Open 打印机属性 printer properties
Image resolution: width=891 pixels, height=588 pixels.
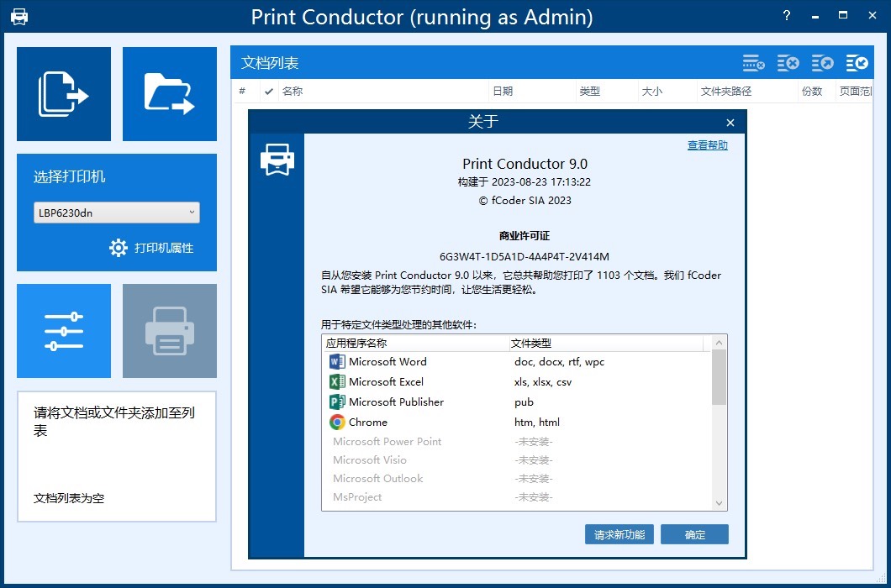[x=164, y=249]
